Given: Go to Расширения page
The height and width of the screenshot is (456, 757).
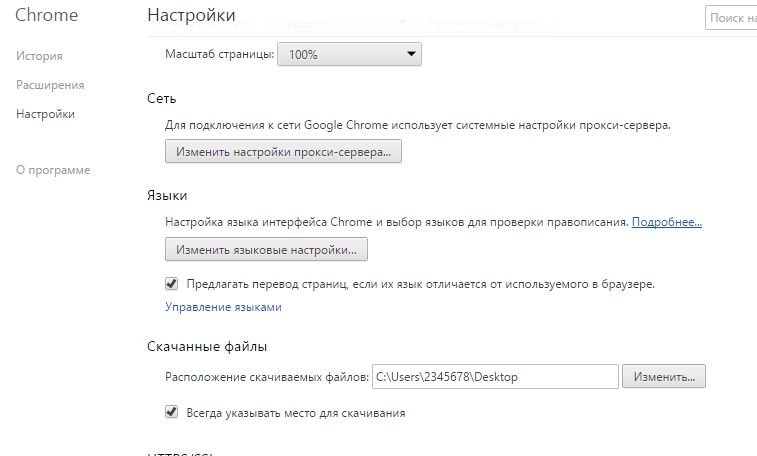Looking at the screenshot, I should [50, 85].
